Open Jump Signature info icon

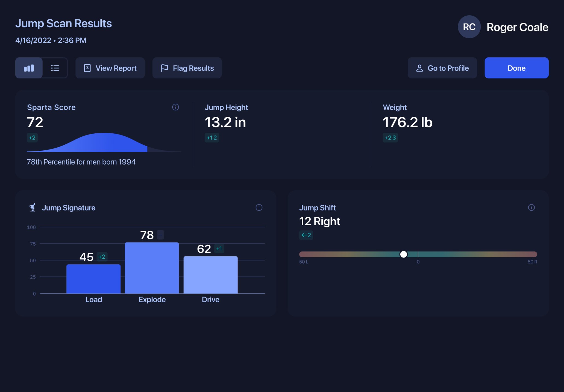(x=259, y=207)
